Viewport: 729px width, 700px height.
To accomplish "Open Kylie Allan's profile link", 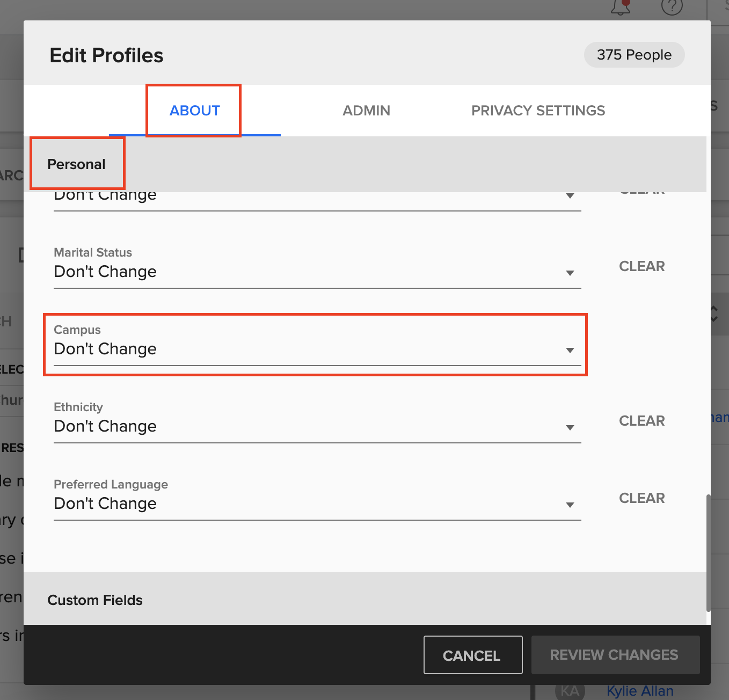I will pos(639,690).
